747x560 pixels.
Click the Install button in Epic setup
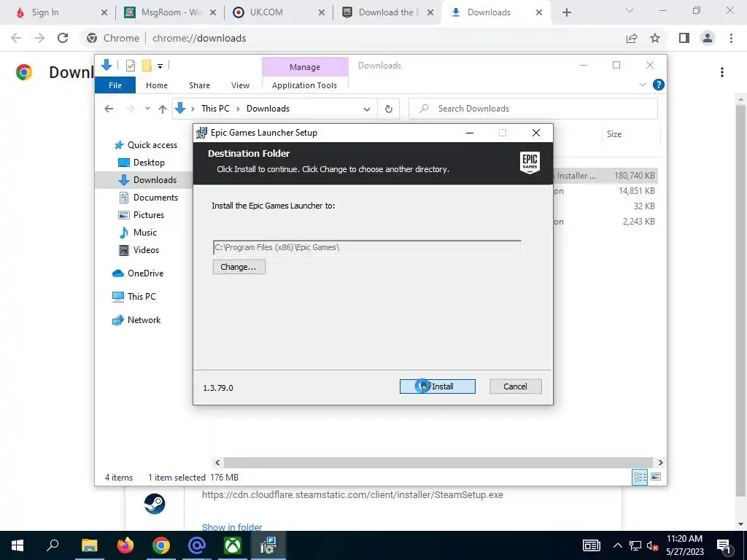[438, 386]
